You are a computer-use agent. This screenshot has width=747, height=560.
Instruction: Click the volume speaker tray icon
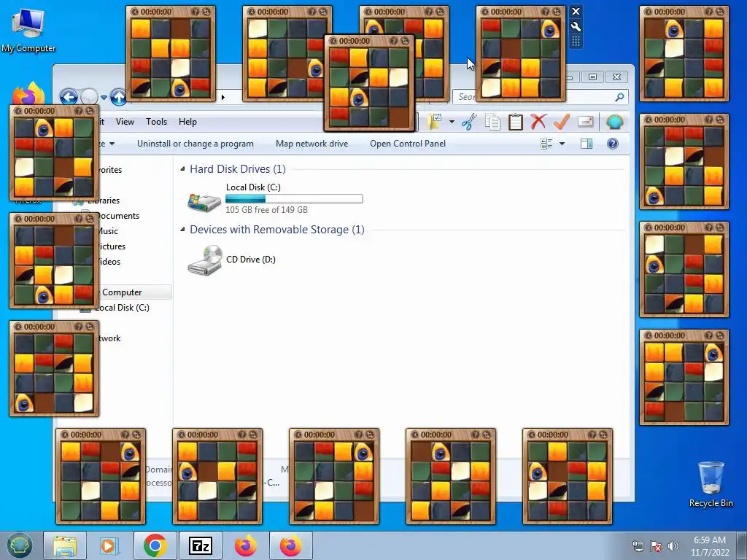point(673,545)
